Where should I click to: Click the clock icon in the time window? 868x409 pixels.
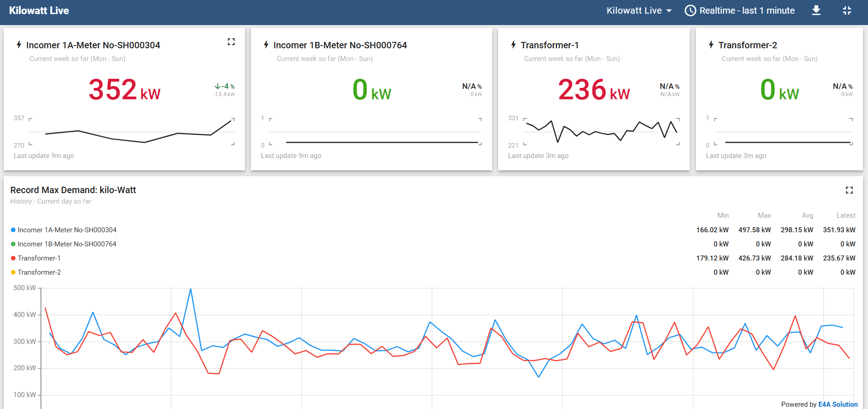click(x=690, y=10)
